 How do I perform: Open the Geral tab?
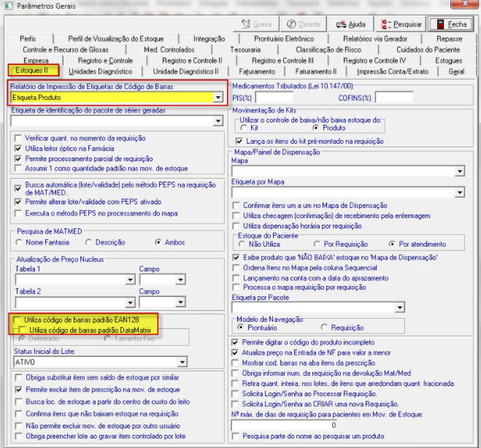456,72
